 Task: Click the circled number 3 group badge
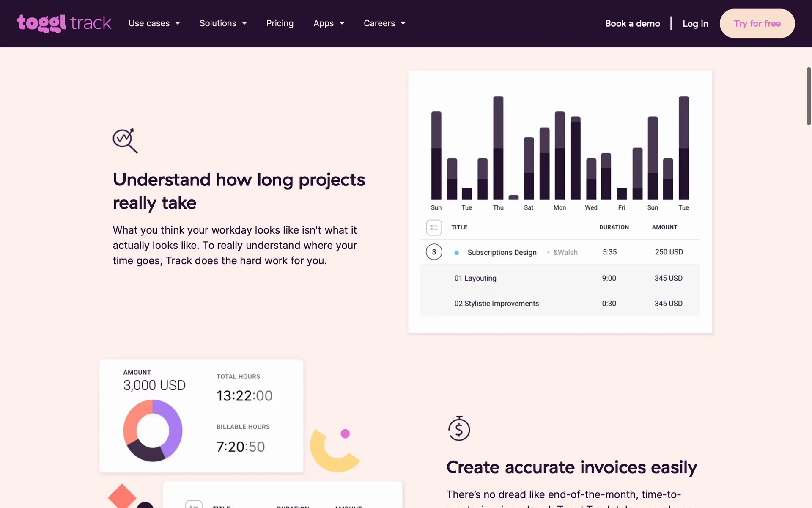[x=433, y=252]
